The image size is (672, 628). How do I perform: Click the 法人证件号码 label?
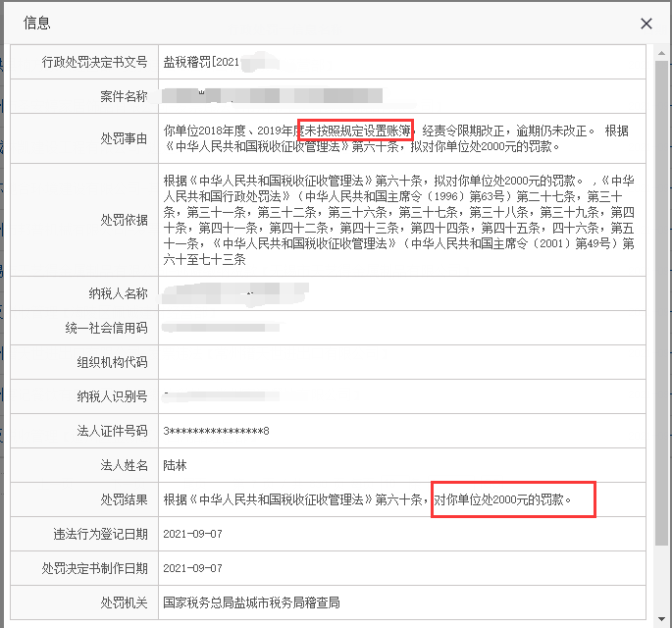click(x=112, y=431)
